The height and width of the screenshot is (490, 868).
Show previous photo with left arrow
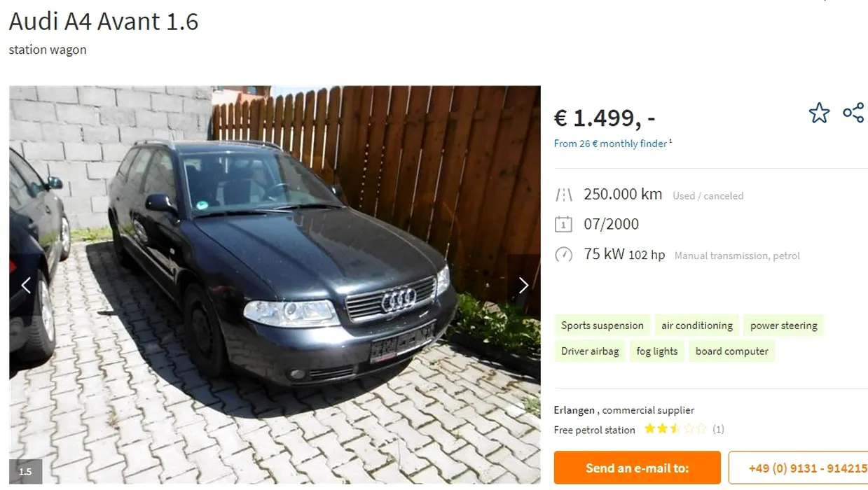point(26,285)
